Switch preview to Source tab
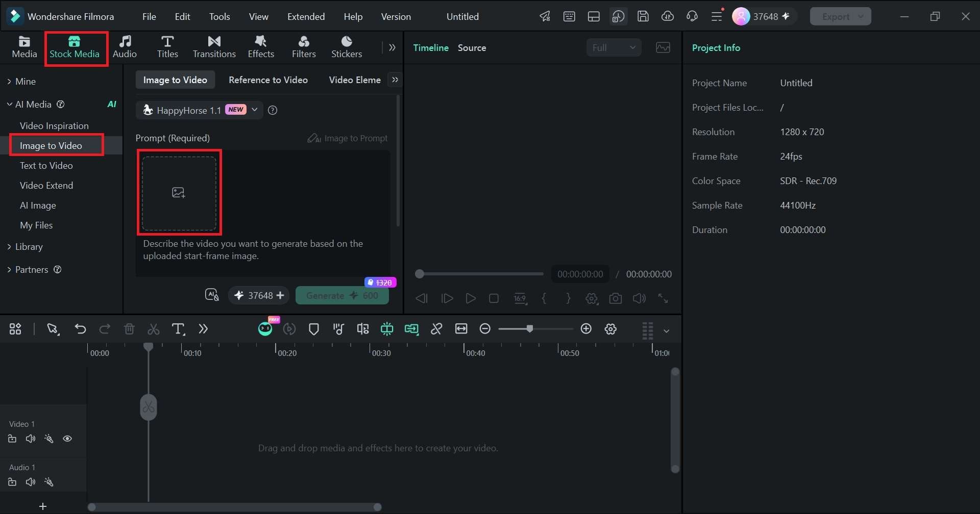The width and height of the screenshot is (980, 514). point(472,47)
